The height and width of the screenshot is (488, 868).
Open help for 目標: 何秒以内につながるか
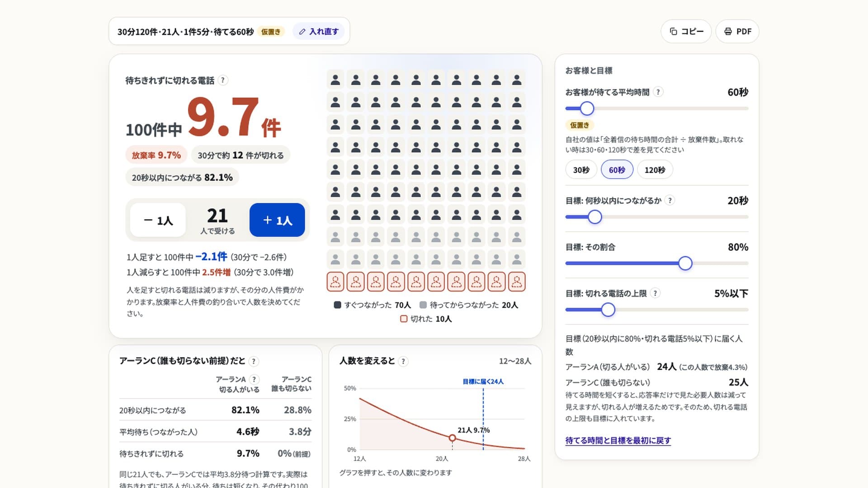coord(670,200)
